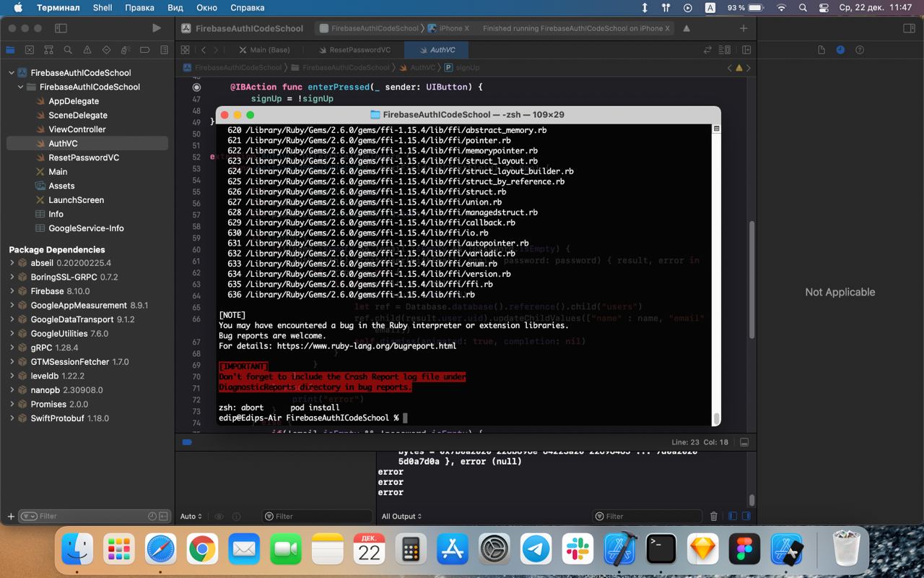Run the Xcode project with play button
924x578 pixels.
(157, 28)
